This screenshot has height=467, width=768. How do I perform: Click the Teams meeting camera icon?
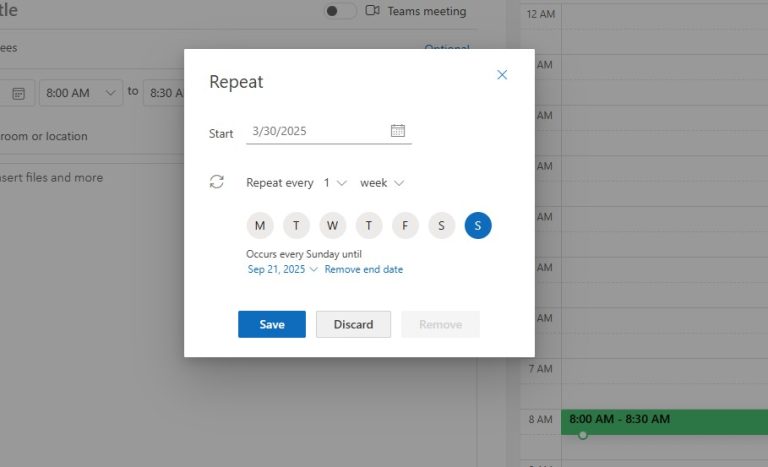(372, 10)
